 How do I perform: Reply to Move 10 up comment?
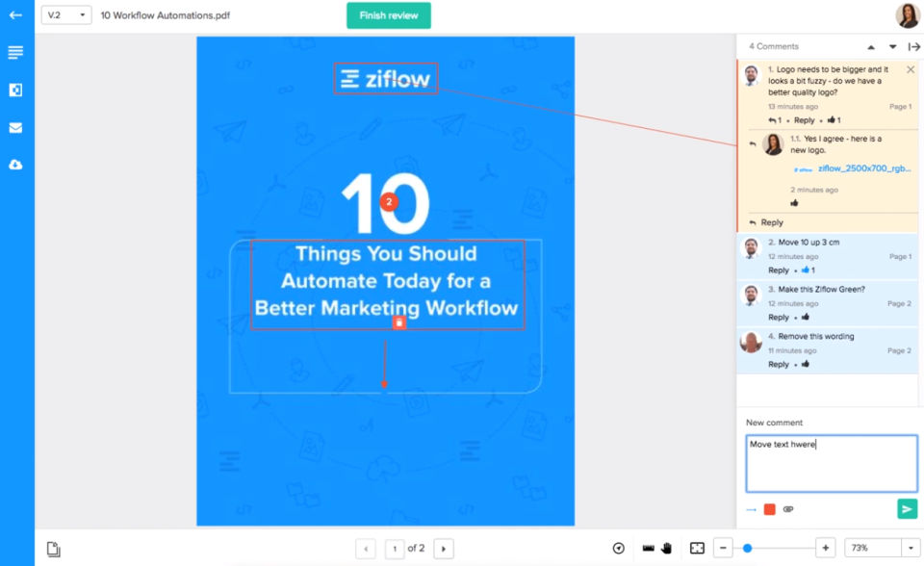coord(779,270)
